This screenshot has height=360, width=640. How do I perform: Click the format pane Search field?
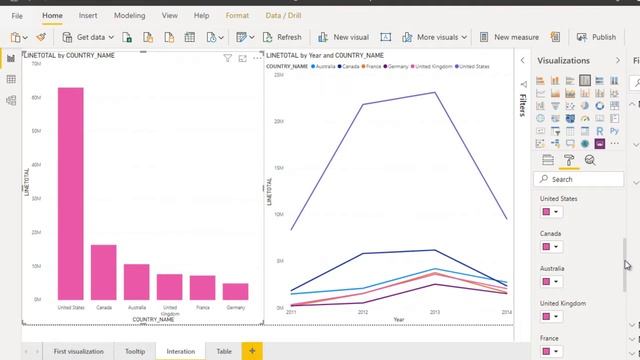point(578,179)
